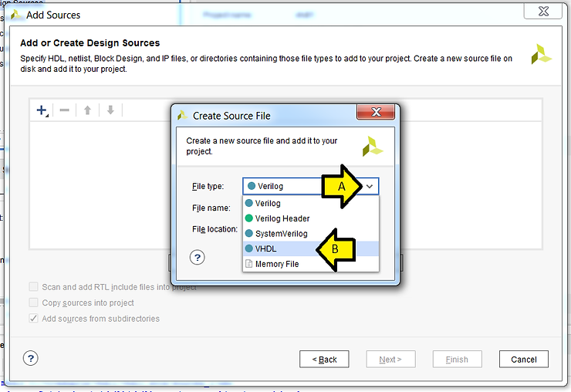Click the Vivado logo in Add Sources header
Viewport: 571px width, 392px height.
(x=541, y=54)
